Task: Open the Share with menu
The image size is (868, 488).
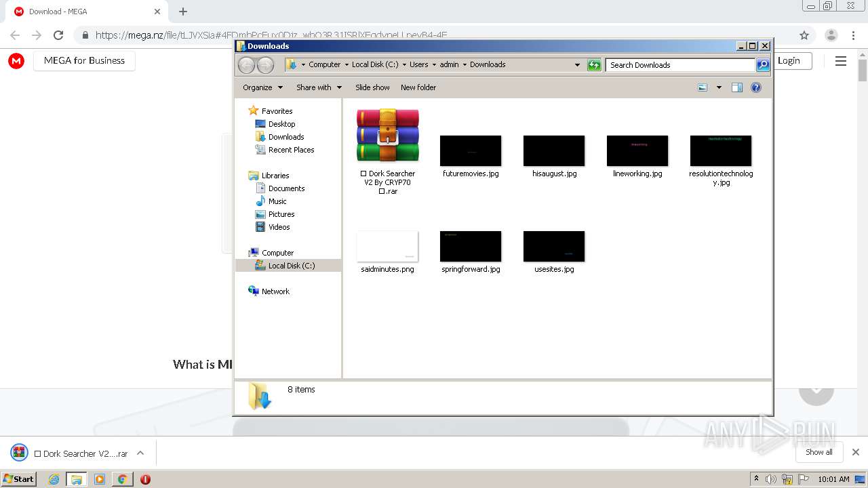Action: pyautogui.click(x=319, y=87)
